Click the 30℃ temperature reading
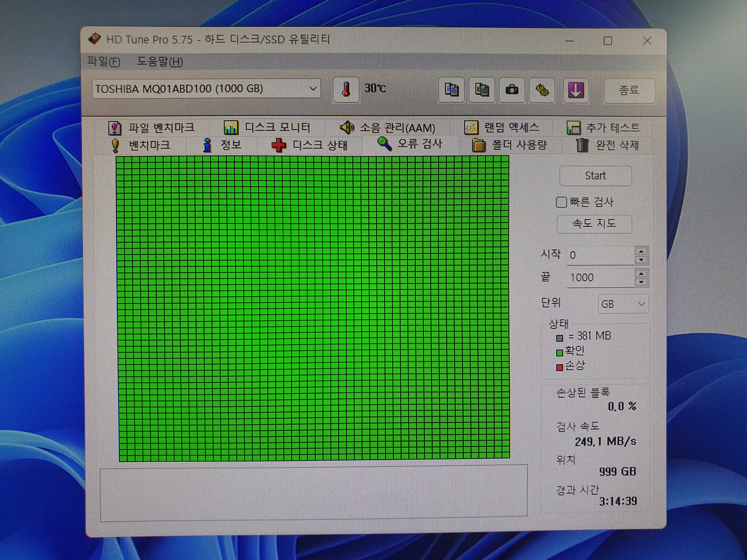Screen dimensions: 747x560 (x=375, y=89)
